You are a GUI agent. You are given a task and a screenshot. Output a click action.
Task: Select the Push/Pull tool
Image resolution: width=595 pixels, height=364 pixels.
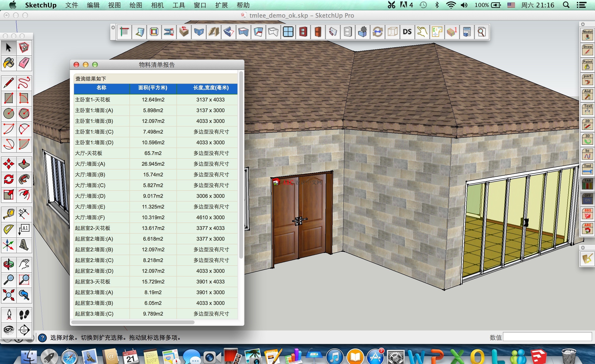[x=24, y=164]
